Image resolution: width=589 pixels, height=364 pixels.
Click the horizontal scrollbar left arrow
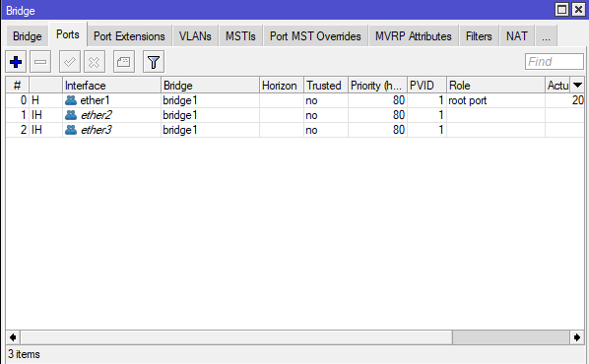(x=13, y=337)
